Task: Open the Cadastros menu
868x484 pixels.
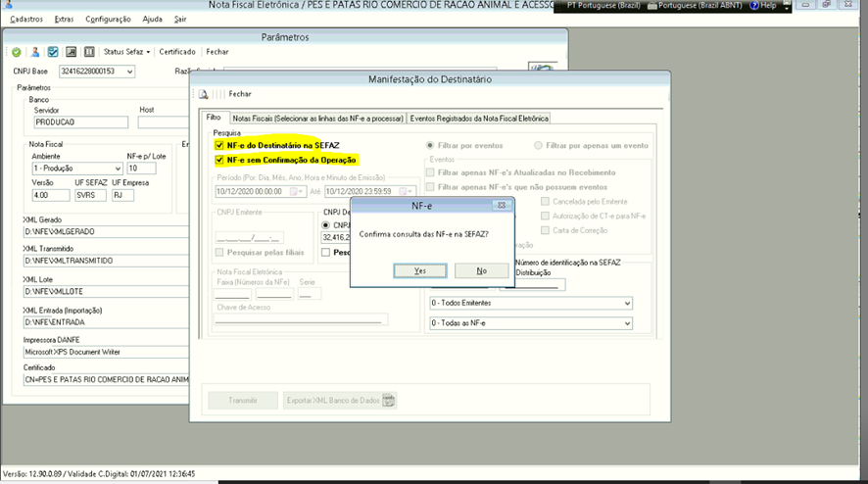Action: [x=26, y=19]
